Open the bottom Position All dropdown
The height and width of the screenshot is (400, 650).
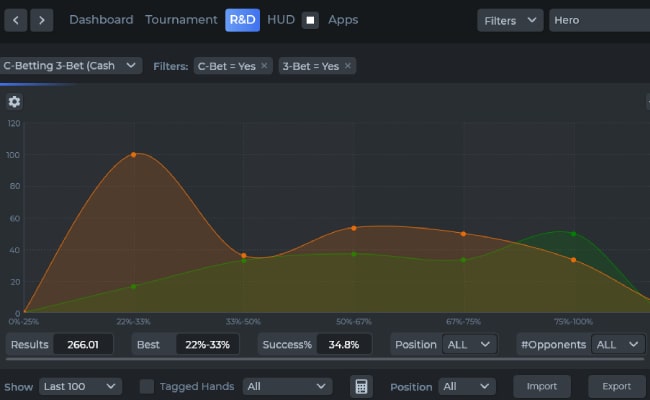coord(467,386)
